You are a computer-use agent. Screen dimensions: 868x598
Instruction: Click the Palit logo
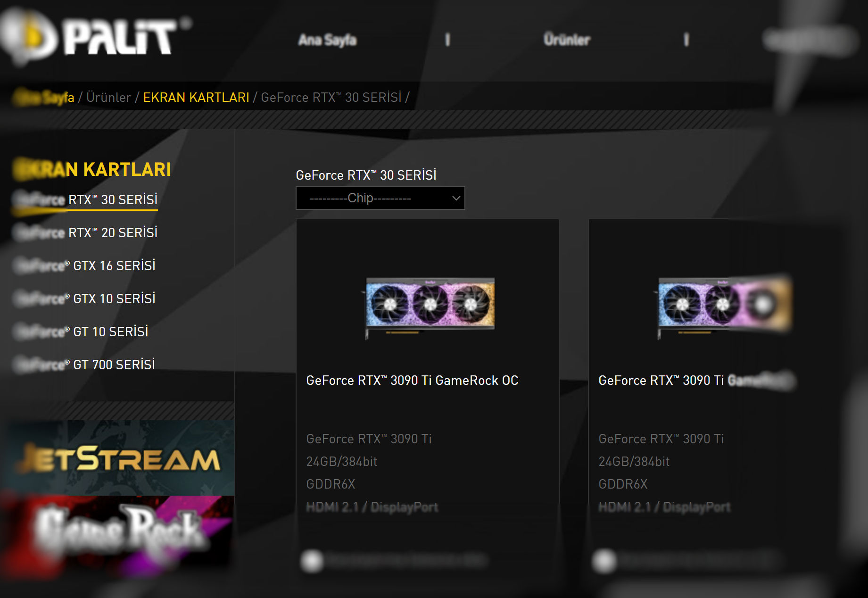click(94, 37)
